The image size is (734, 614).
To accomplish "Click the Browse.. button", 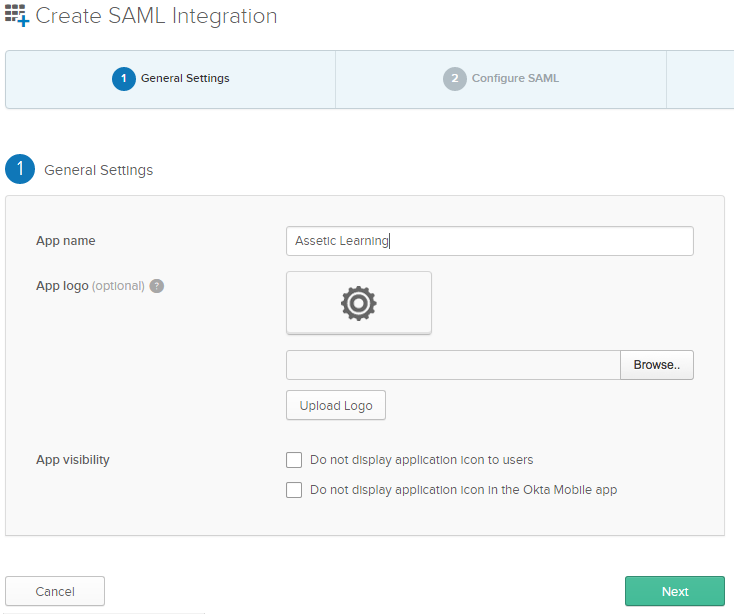I will pyautogui.click(x=657, y=365).
